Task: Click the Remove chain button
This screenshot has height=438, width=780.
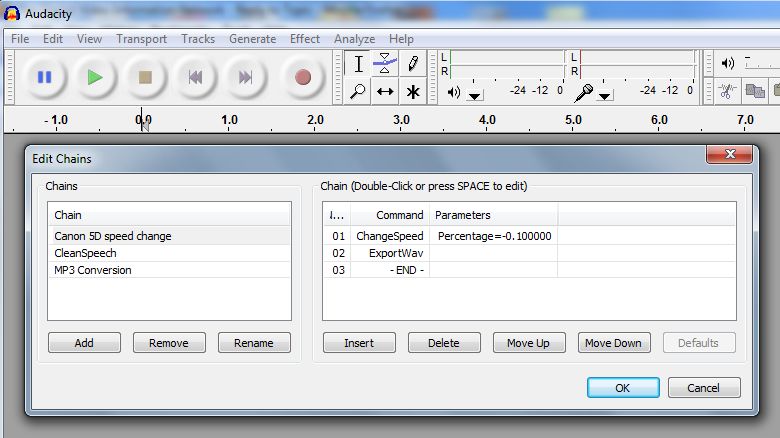Action: [169, 342]
